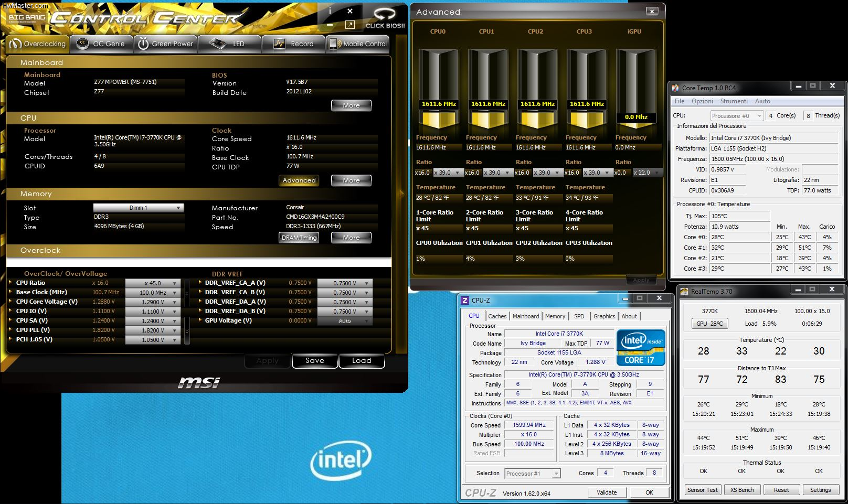Image resolution: width=848 pixels, height=504 pixels.
Task: Open the CPU-Z About tab
Action: (629, 316)
